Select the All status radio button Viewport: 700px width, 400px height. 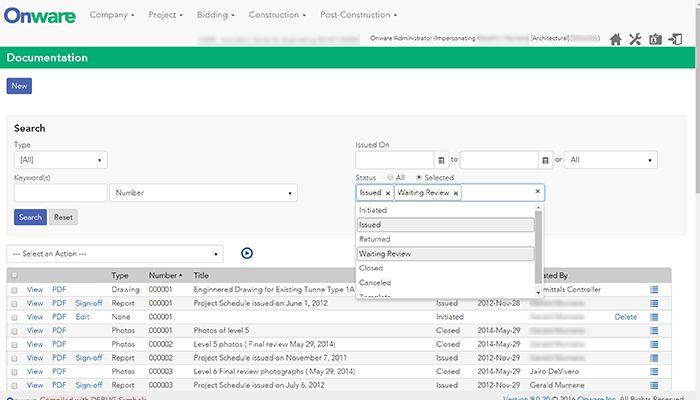pyautogui.click(x=390, y=178)
